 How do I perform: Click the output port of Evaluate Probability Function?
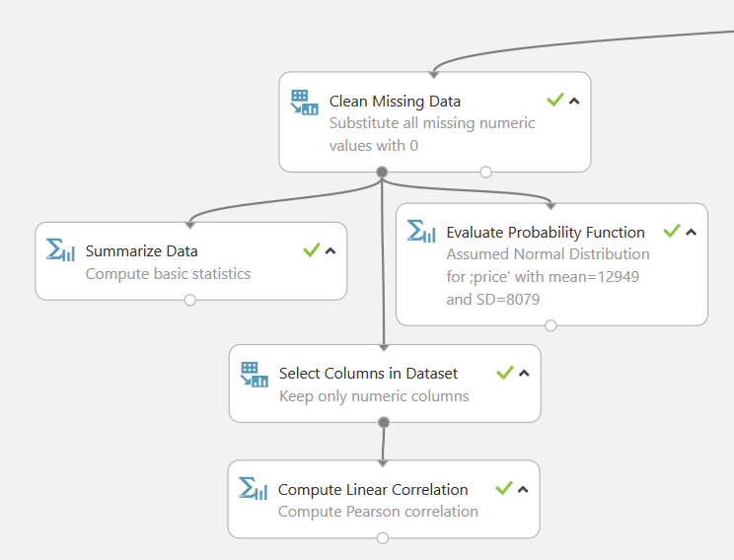[x=550, y=325]
